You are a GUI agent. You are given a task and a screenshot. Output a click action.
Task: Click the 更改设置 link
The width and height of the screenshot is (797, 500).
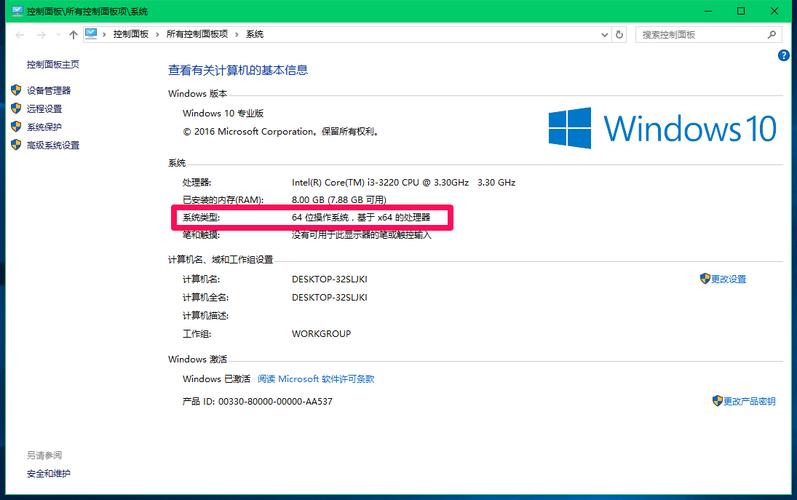coord(728,279)
